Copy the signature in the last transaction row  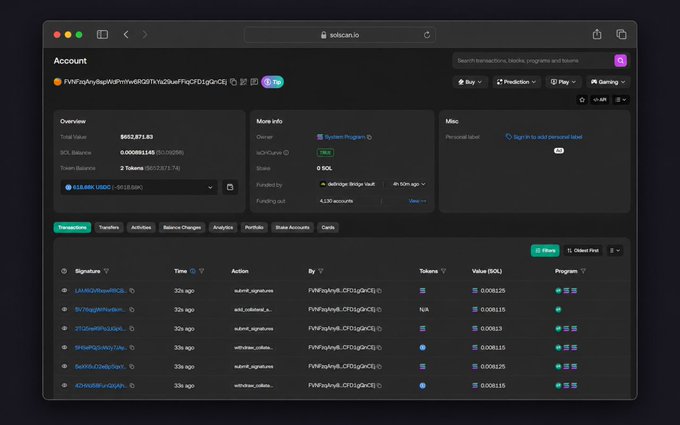[132, 386]
